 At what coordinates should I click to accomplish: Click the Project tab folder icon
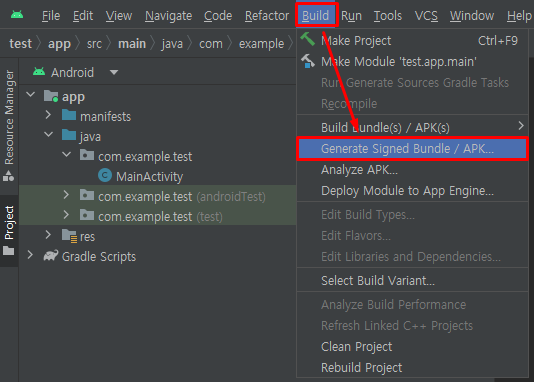[x=9, y=251]
